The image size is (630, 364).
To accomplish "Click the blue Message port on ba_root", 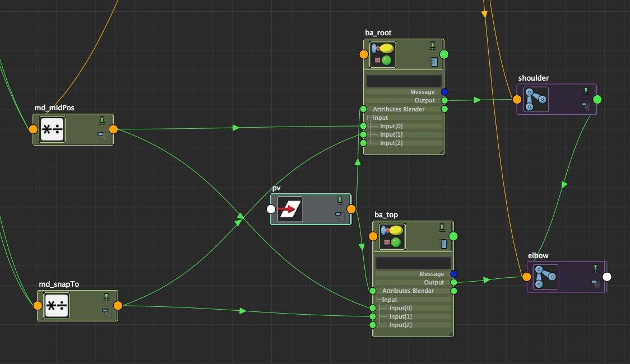I will (444, 92).
